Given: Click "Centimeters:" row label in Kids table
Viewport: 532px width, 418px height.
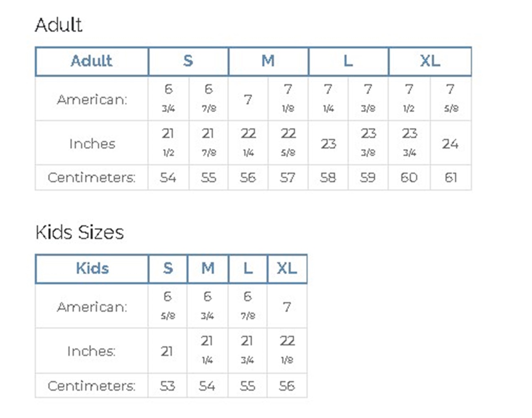Looking at the screenshot, I should click(92, 385).
